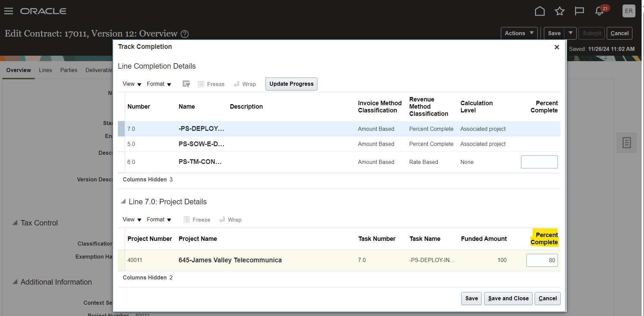The height and width of the screenshot is (316, 644).
Task: Collapse Line 7.0: Project Details section
Action: pos(123,202)
